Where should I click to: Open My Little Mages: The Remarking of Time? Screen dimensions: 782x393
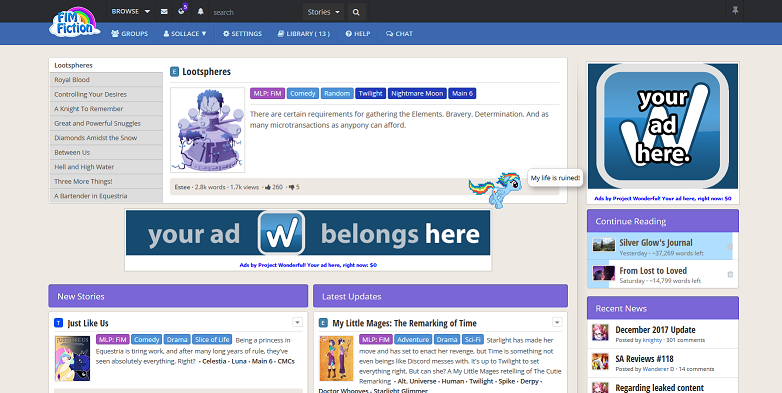tap(404, 323)
